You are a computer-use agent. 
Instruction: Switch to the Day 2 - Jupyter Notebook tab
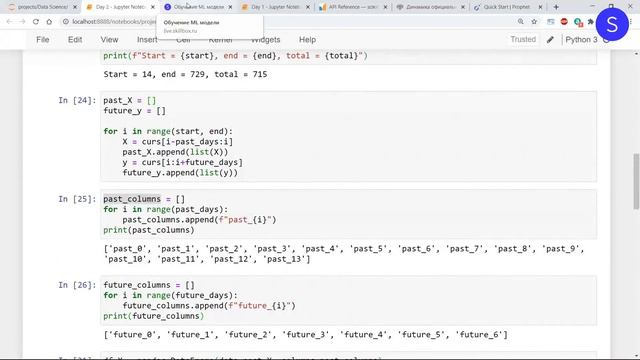coord(120,7)
